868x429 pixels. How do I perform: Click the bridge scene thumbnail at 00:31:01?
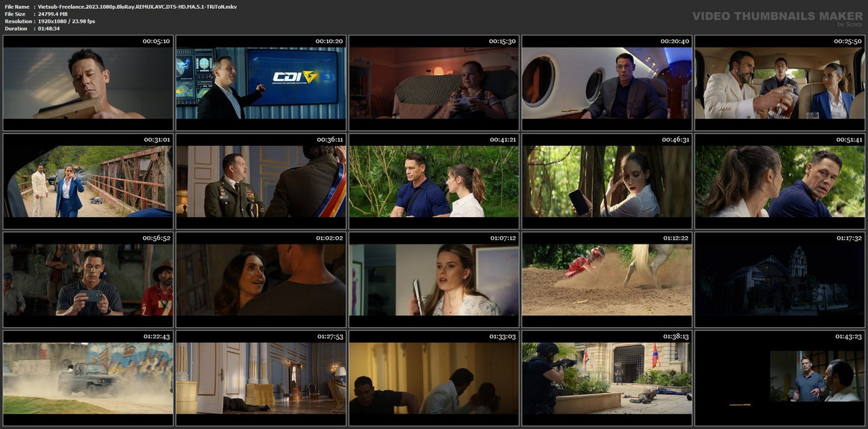88,181
